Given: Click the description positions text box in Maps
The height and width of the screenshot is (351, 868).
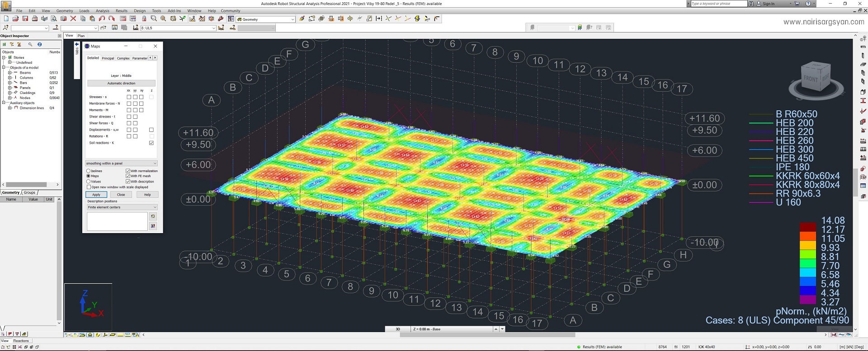Looking at the screenshot, I should coord(117,221).
